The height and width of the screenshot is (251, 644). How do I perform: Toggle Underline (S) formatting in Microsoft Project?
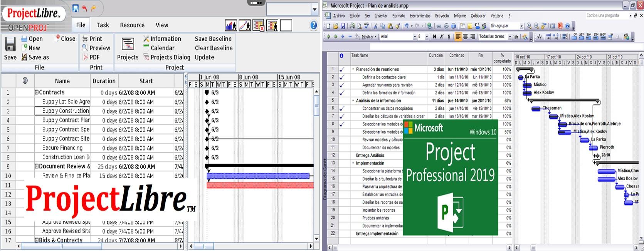449,37
